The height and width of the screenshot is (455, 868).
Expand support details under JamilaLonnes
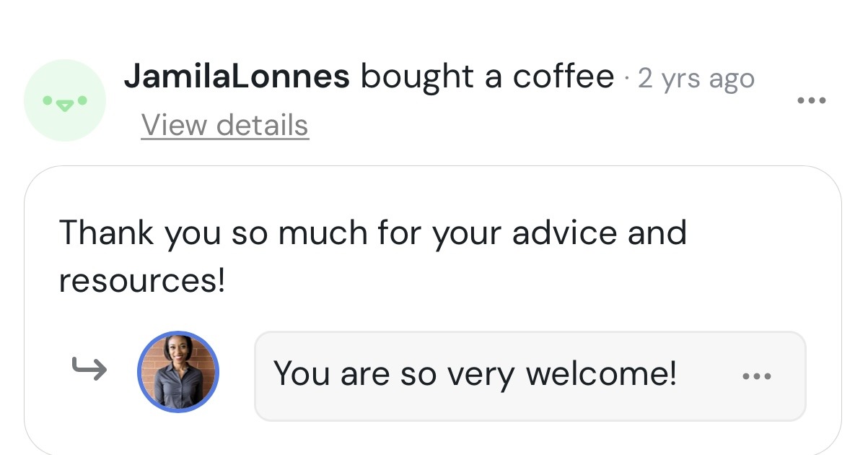(225, 125)
